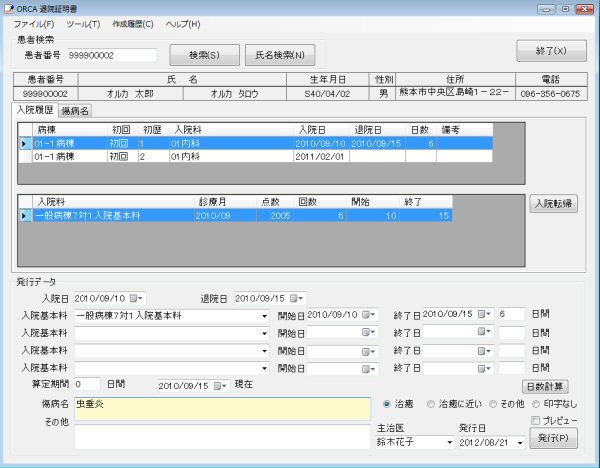Screen dimensions: 600x468
Task: Click the 氏名検索(N) button
Action: 280,55
